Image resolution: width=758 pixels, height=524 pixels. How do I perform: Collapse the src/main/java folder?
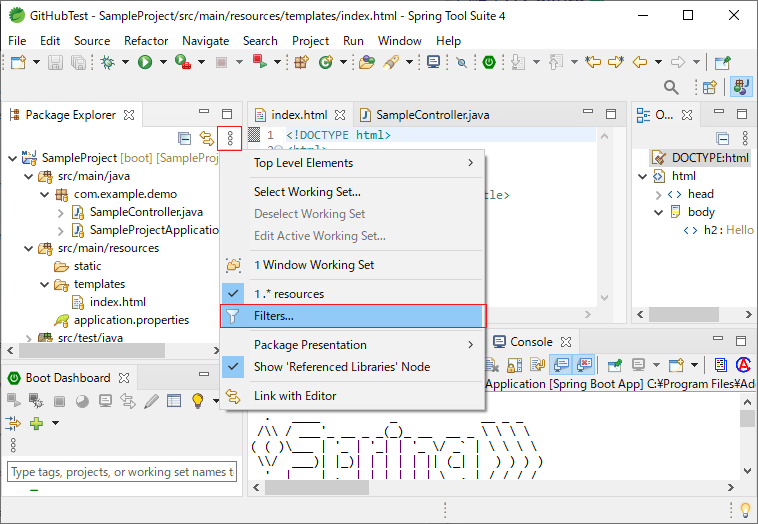point(29,176)
